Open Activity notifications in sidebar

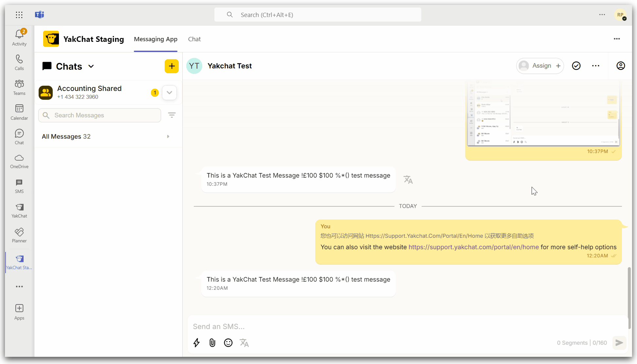point(19,38)
